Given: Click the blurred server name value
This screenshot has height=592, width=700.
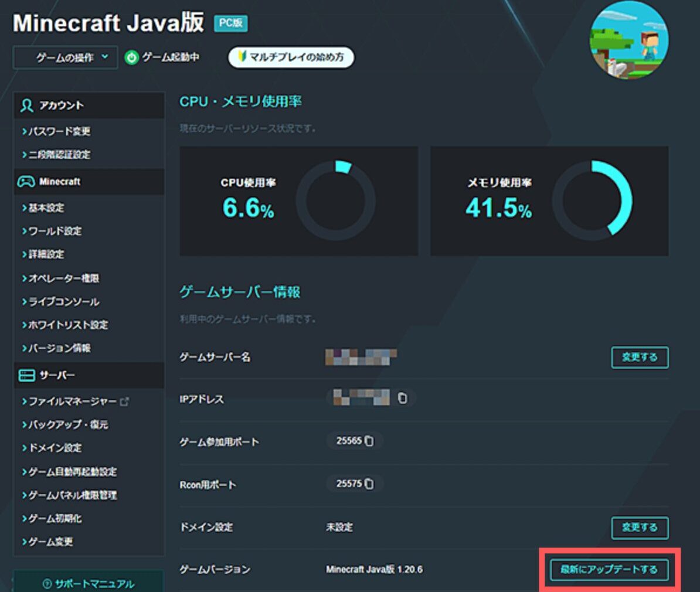Looking at the screenshot, I should pos(361,357).
